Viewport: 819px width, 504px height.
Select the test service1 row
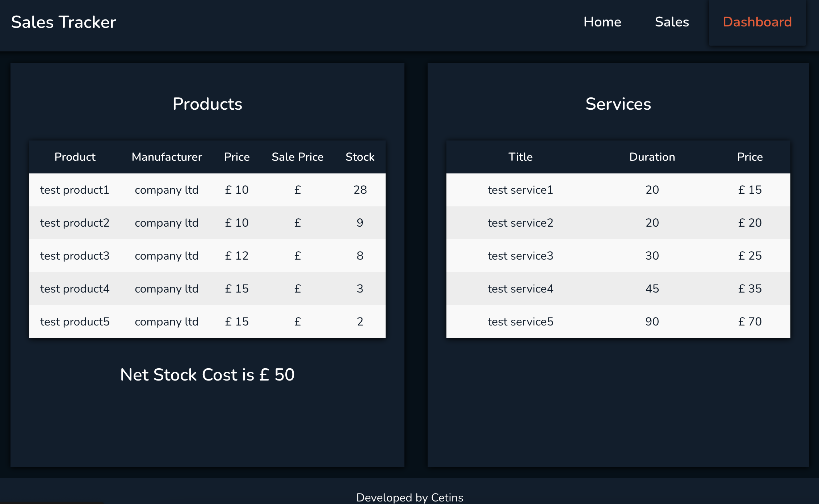point(617,190)
